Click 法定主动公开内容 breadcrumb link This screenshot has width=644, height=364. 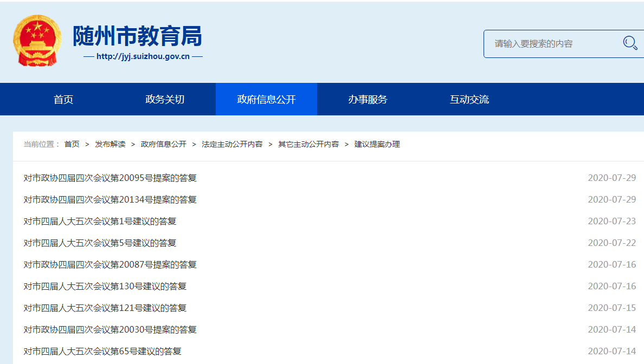coord(232,144)
